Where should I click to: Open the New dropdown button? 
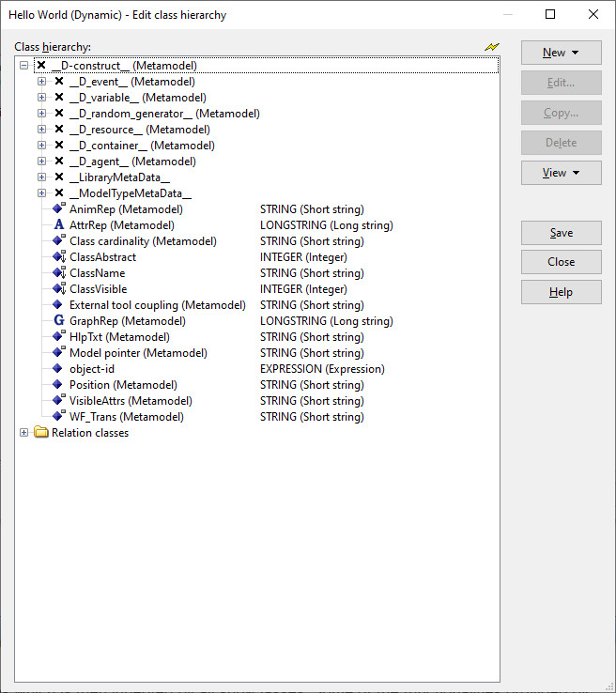(x=561, y=53)
